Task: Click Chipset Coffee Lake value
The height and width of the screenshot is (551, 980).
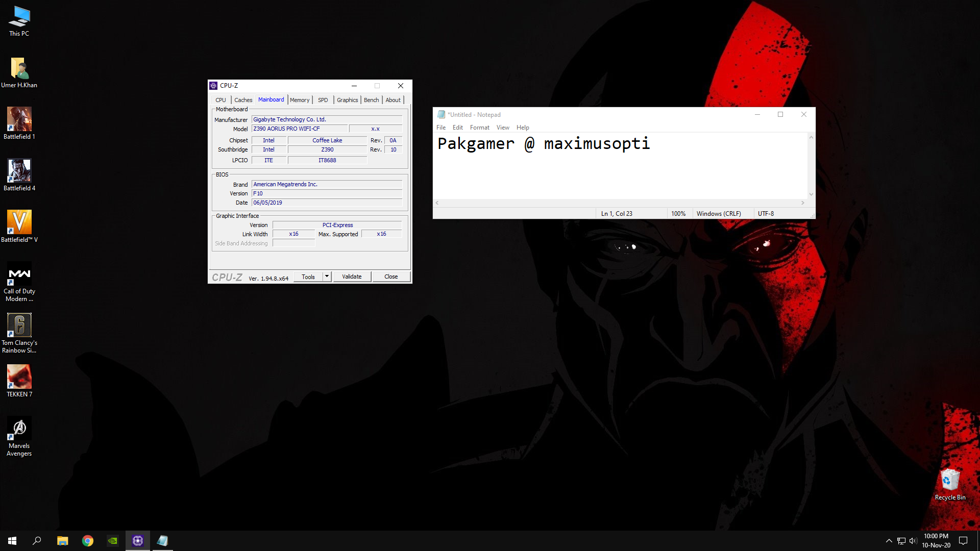Action: click(327, 140)
